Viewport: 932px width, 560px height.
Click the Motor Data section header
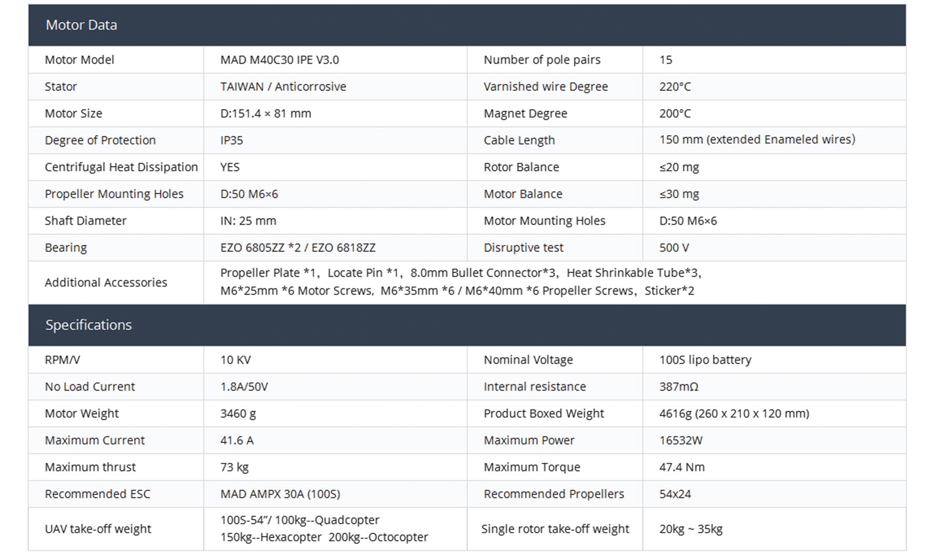(467, 25)
